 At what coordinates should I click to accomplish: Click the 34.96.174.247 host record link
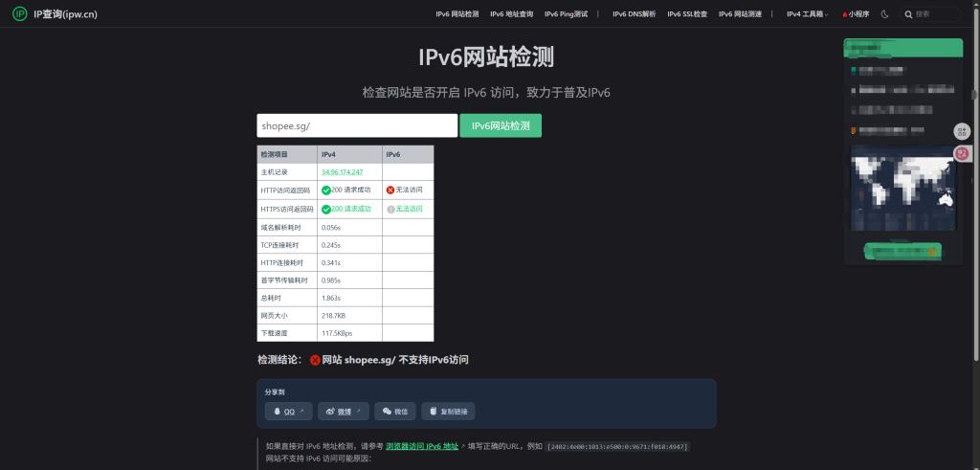point(342,171)
